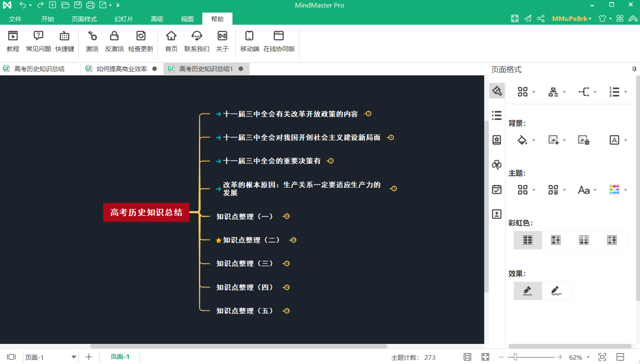Click the 页面-1 green page tab

pos(120,356)
